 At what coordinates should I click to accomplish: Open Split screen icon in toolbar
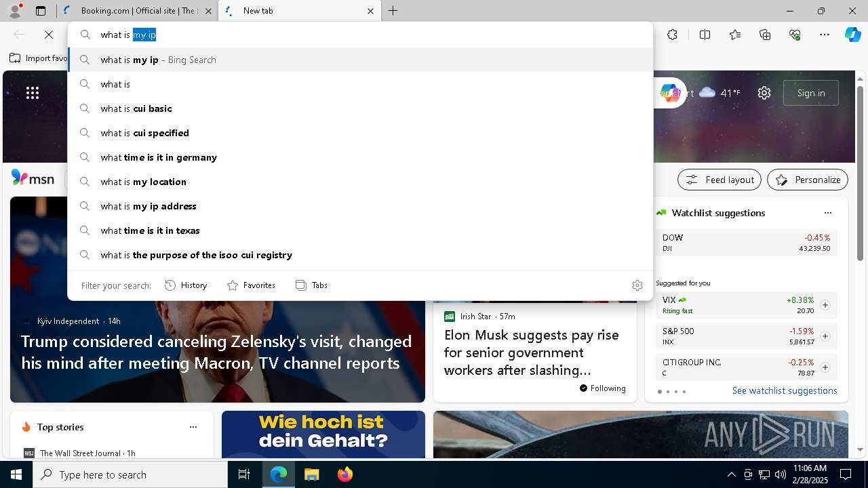[705, 35]
